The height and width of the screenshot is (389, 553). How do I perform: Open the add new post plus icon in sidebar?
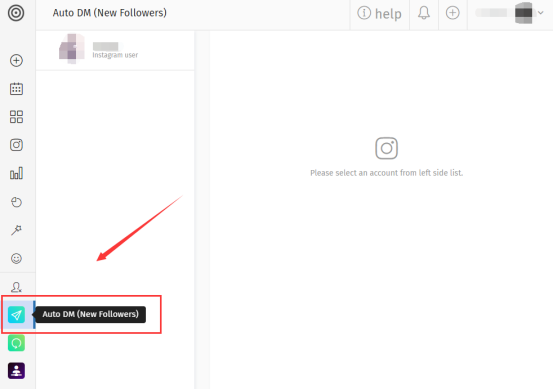pos(16,60)
